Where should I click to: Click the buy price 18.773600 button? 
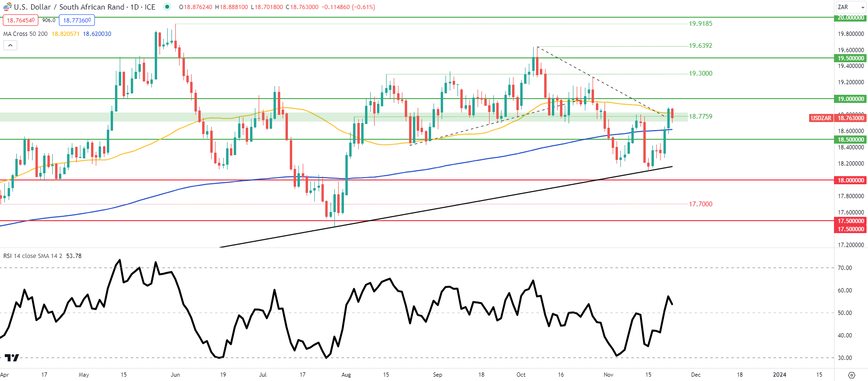(77, 20)
